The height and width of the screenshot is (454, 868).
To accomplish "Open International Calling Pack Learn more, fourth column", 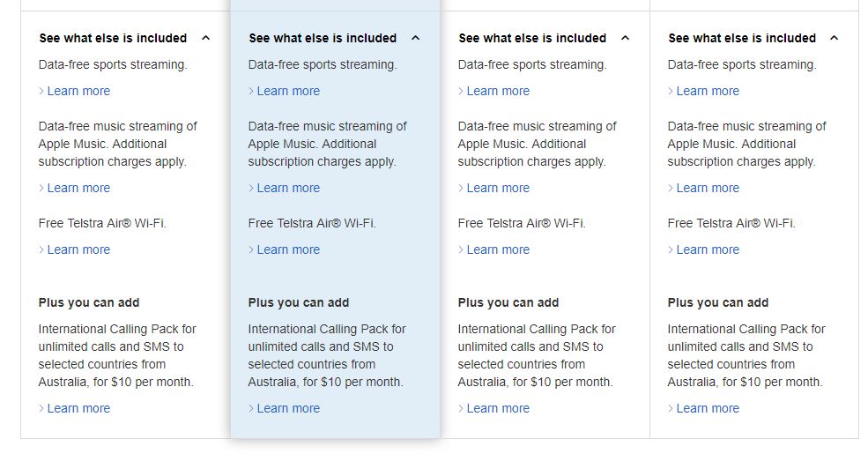I will 704,408.
